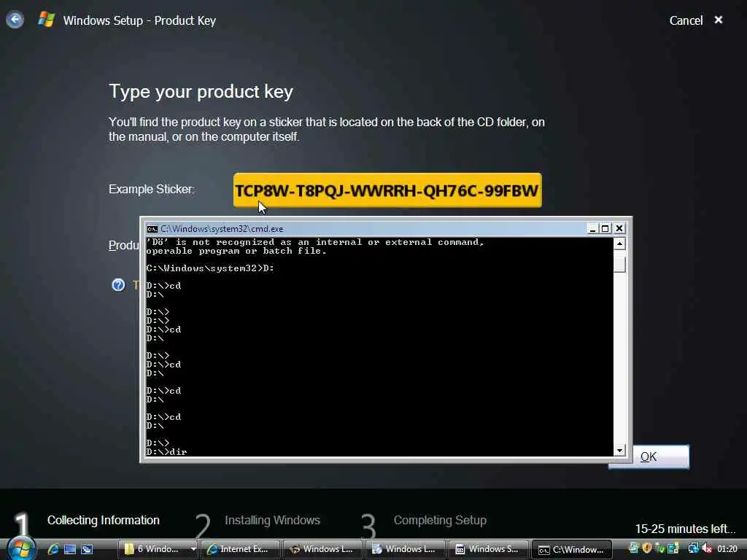Maximize the cmd.exe window

click(x=605, y=228)
